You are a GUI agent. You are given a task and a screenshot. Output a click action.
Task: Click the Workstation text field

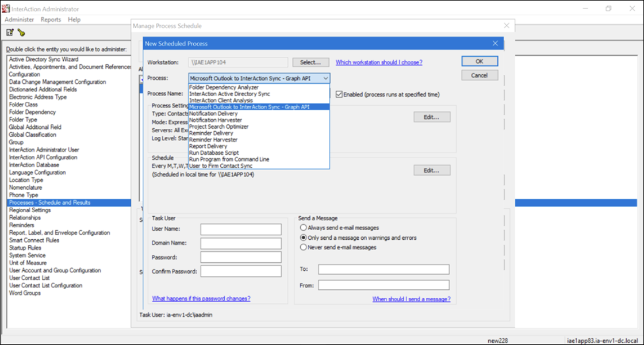[x=238, y=63]
